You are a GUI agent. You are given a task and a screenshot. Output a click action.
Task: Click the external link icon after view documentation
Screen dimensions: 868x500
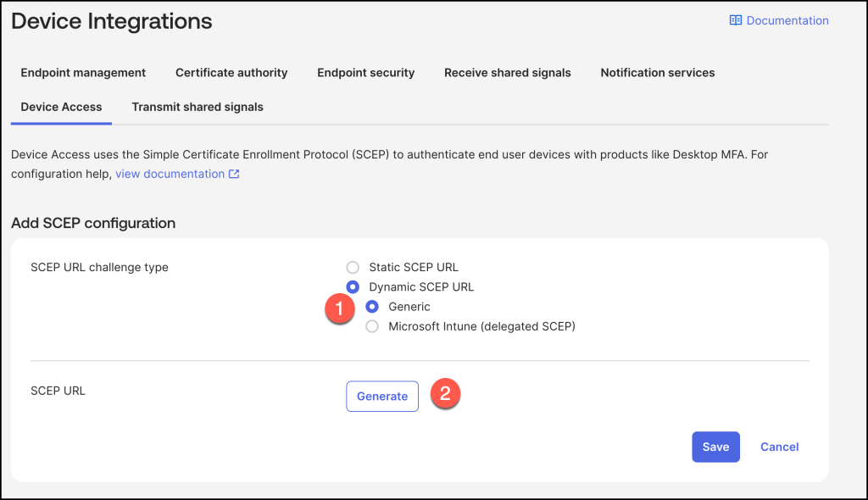point(234,174)
